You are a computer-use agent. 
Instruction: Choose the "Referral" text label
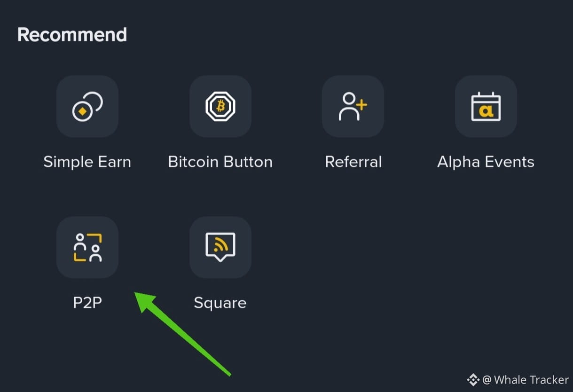click(353, 162)
